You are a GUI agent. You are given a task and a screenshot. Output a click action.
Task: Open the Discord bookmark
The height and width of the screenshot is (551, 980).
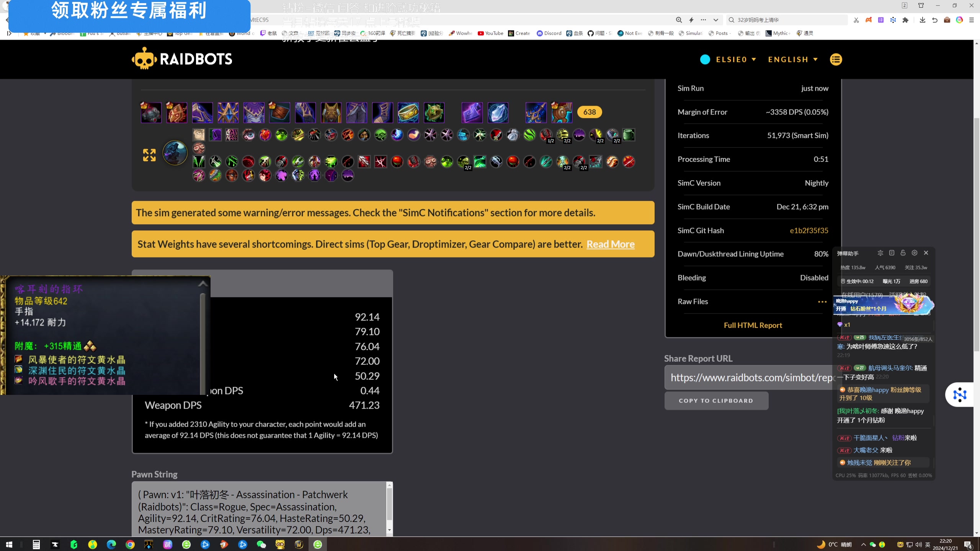pos(549,33)
